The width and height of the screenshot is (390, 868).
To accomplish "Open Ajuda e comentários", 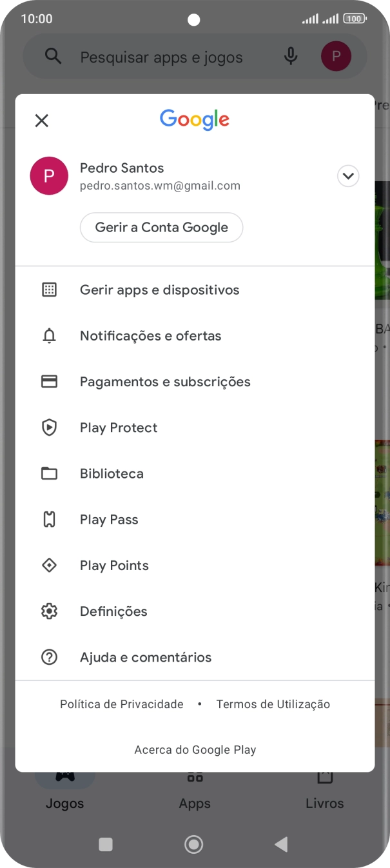I will [145, 657].
